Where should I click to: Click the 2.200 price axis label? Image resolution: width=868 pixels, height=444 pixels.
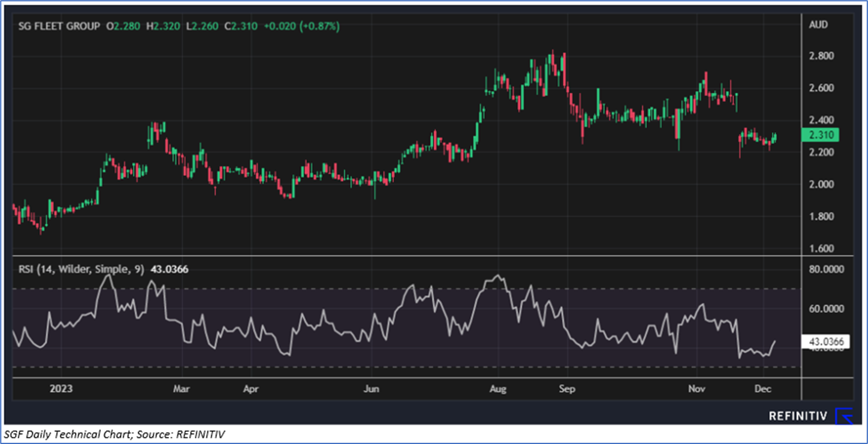(821, 152)
